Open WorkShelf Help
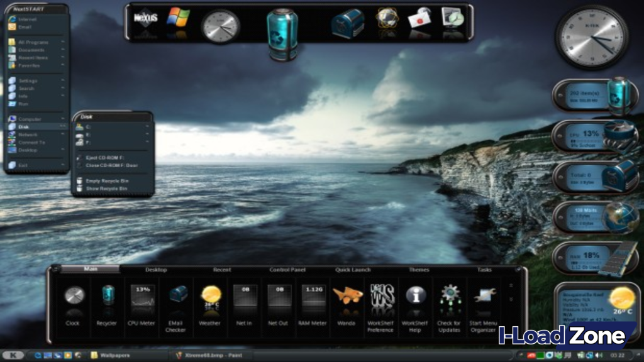This screenshot has height=362, width=644. click(416, 295)
